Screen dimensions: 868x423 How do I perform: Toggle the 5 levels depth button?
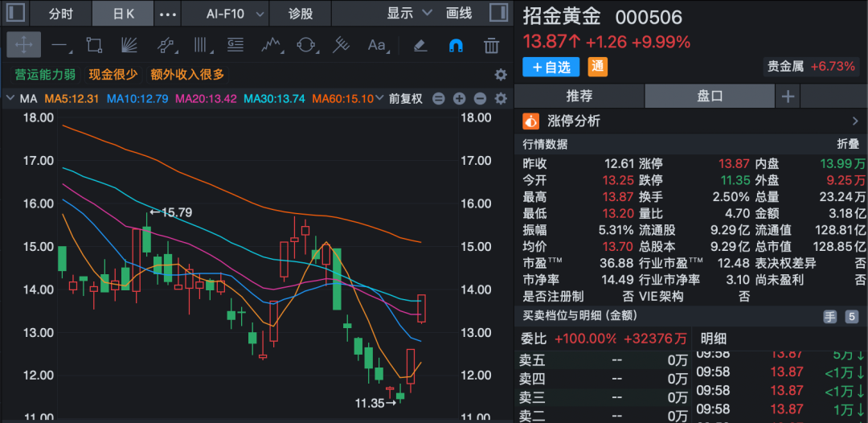click(851, 317)
